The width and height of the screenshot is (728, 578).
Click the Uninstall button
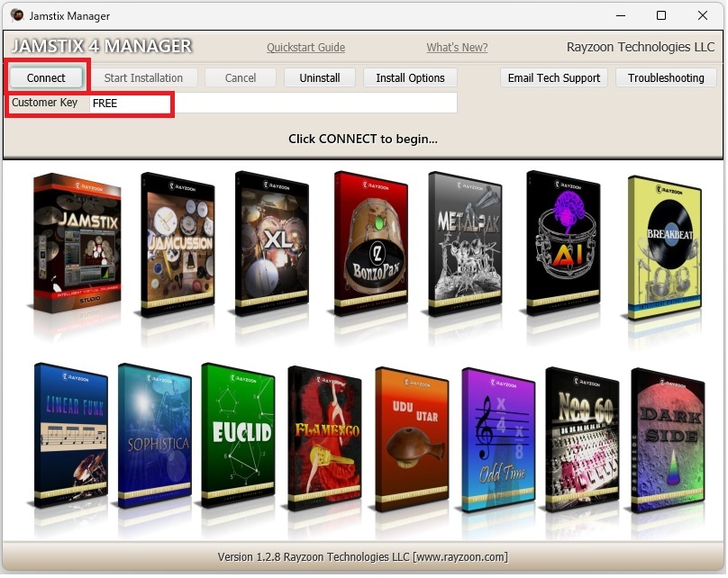pos(320,78)
